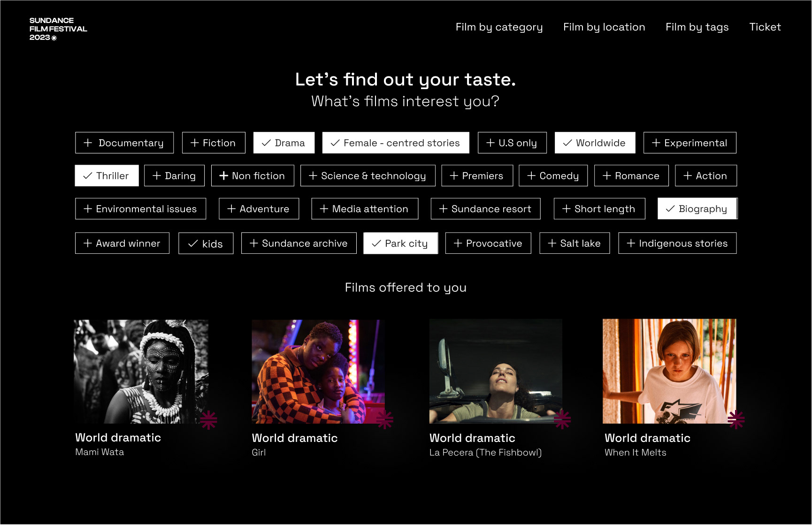
Task: Deselect the Drama tag
Action: 284,143
